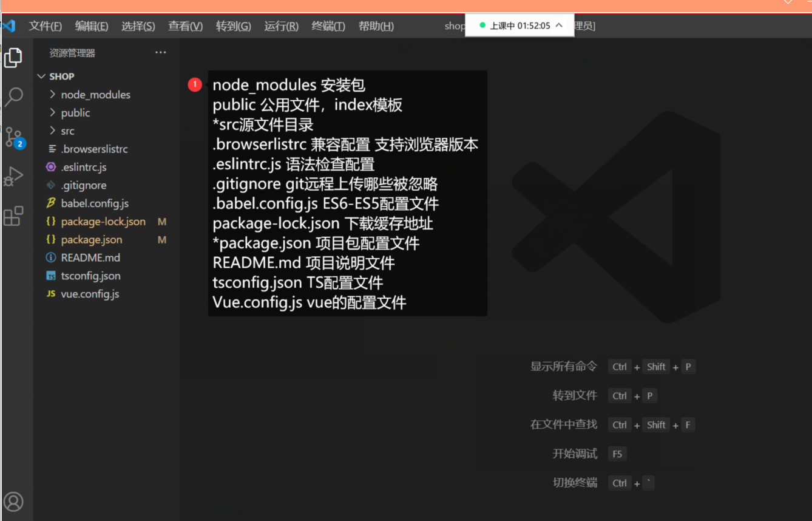812x521 pixels.
Task: Click the F5 key badge
Action: [617, 454]
